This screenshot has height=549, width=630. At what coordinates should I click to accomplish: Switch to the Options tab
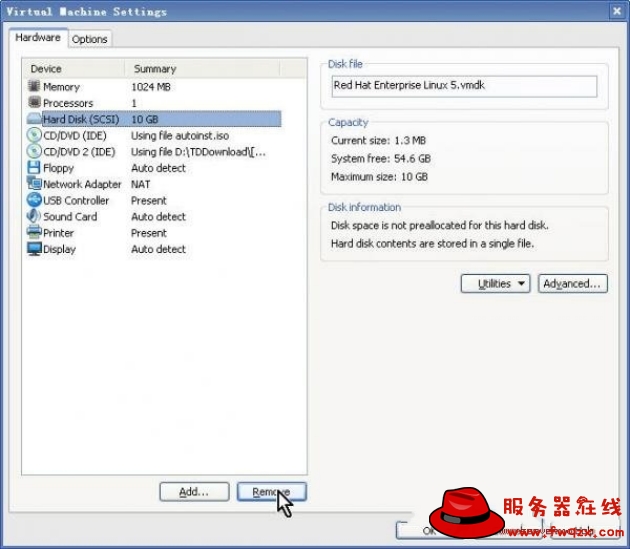pyautogui.click(x=90, y=39)
